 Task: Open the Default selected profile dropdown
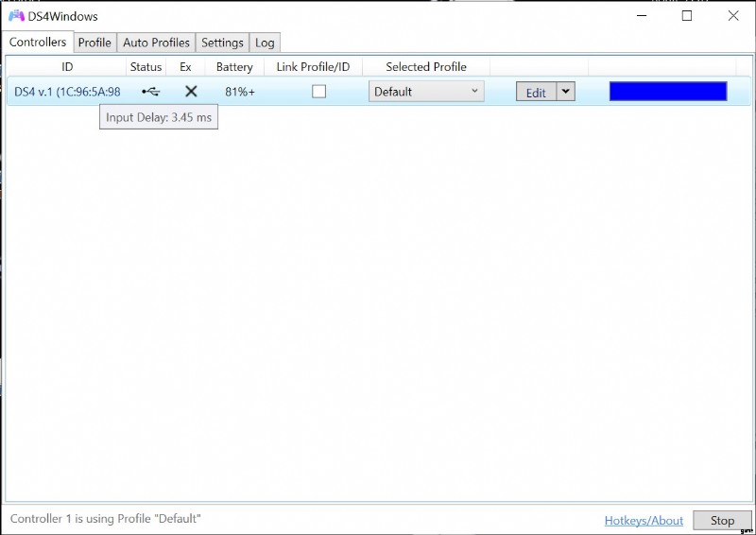point(426,92)
